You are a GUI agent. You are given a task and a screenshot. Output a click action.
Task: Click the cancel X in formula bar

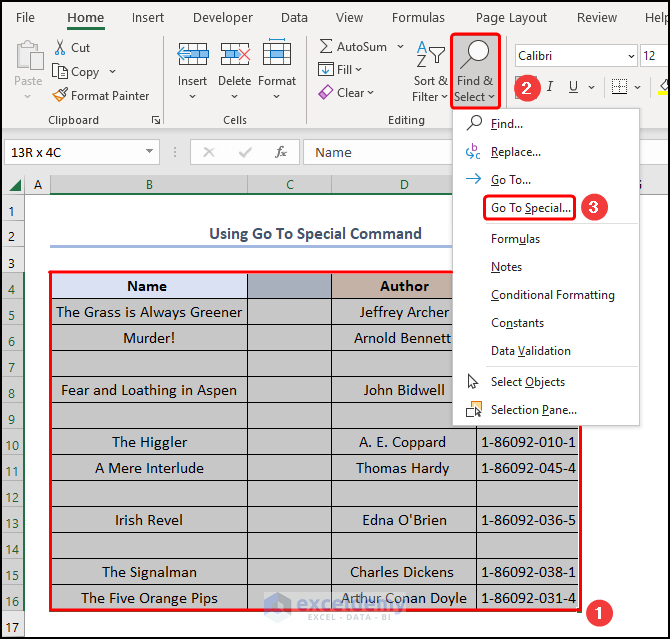point(209,152)
